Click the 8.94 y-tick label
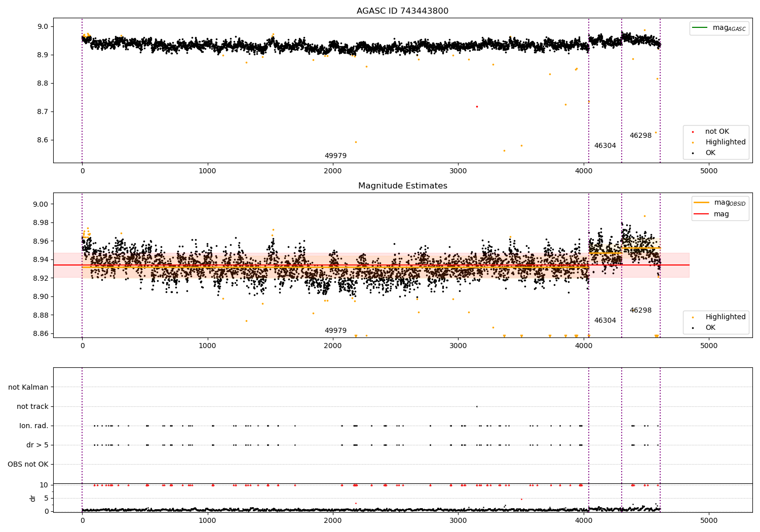This screenshot has height=532, width=760. click(x=41, y=260)
